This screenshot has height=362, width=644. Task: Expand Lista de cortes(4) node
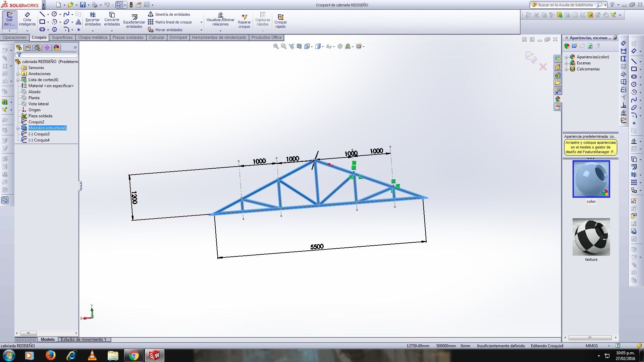(x=18, y=80)
